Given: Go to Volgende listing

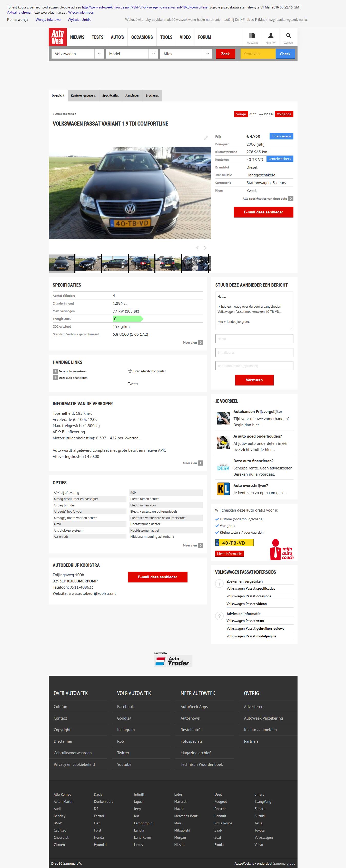Looking at the screenshot, I should point(284,114).
